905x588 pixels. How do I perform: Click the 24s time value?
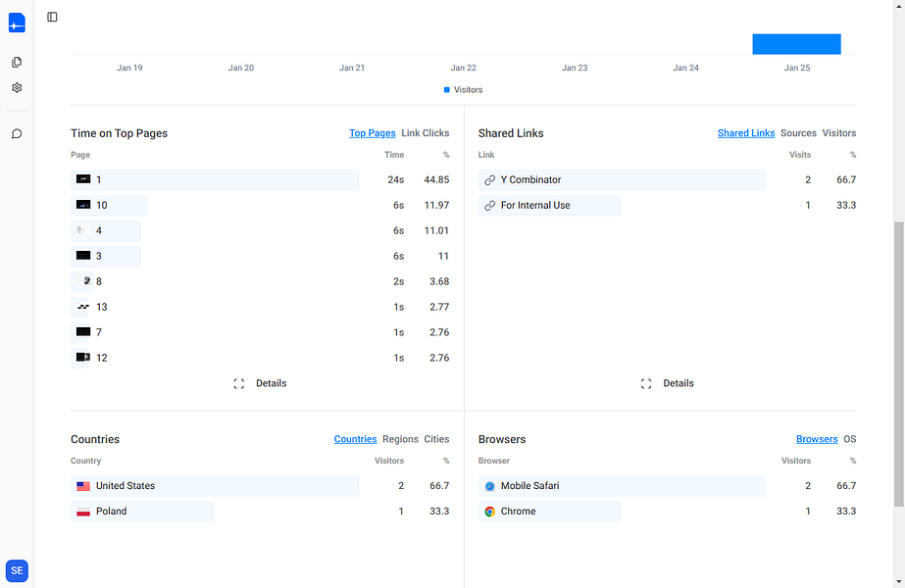point(395,180)
